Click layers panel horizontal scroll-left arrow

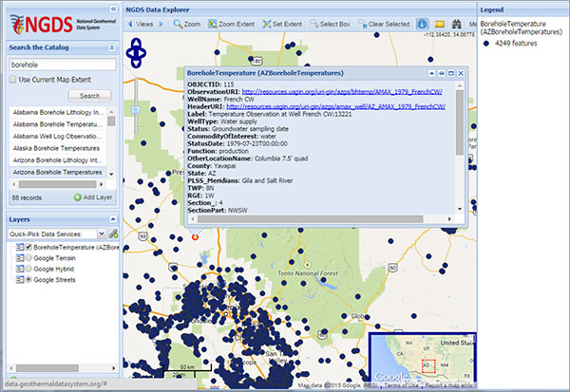(11, 368)
